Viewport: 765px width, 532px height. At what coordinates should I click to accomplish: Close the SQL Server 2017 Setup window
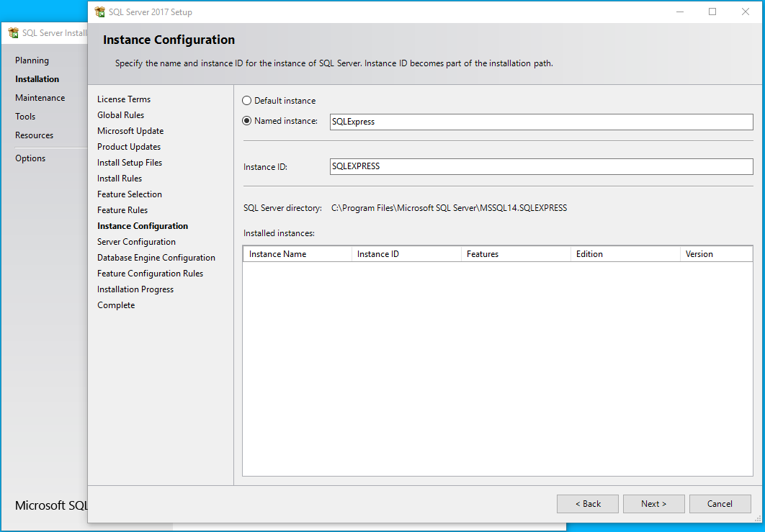point(746,12)
